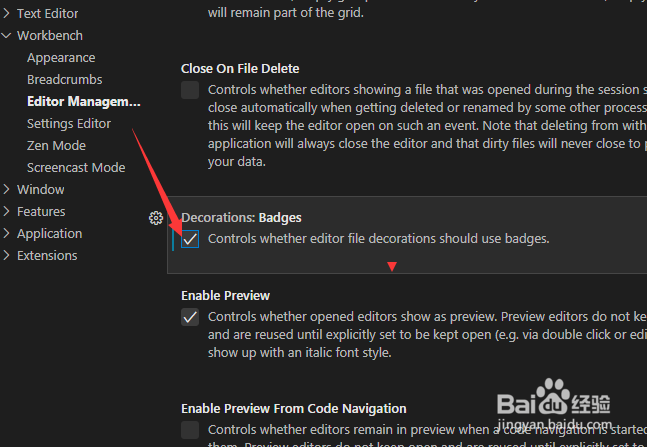Disable the Enable Preview checkbox

pyautogui.click(x=190, y=317)
